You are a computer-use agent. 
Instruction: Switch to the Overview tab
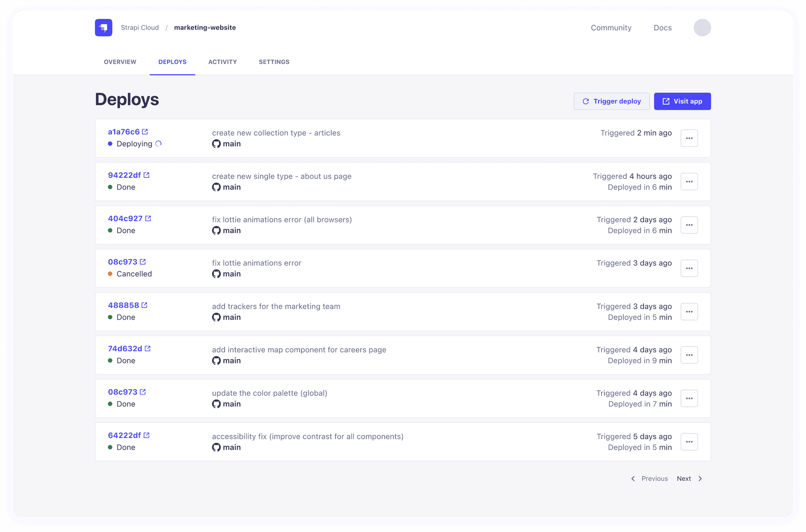pos(120,62)
